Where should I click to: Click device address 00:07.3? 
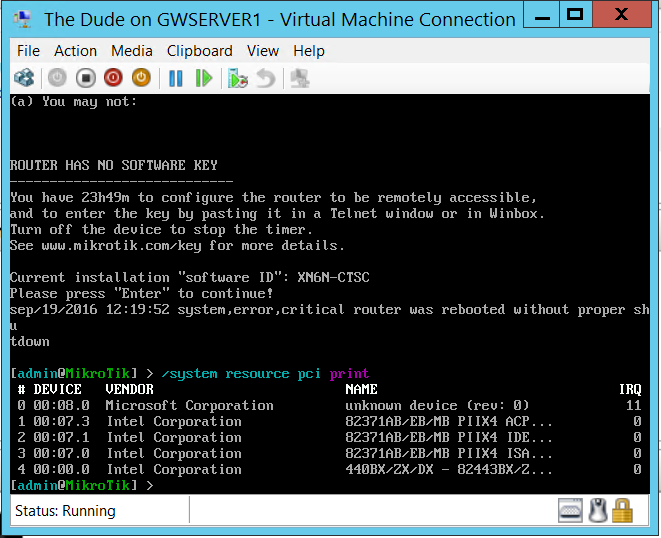click(62, 421)
